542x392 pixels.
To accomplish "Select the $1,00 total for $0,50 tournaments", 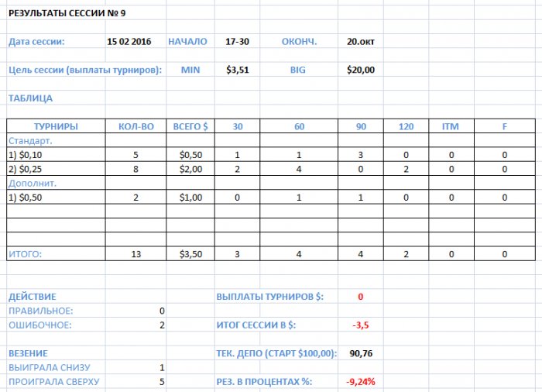I will pos(190,198).
